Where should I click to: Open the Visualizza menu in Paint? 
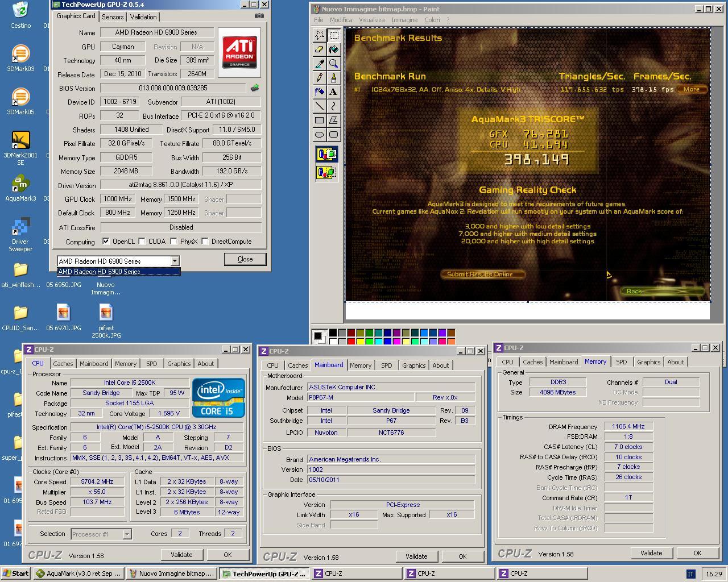[371, 20]
